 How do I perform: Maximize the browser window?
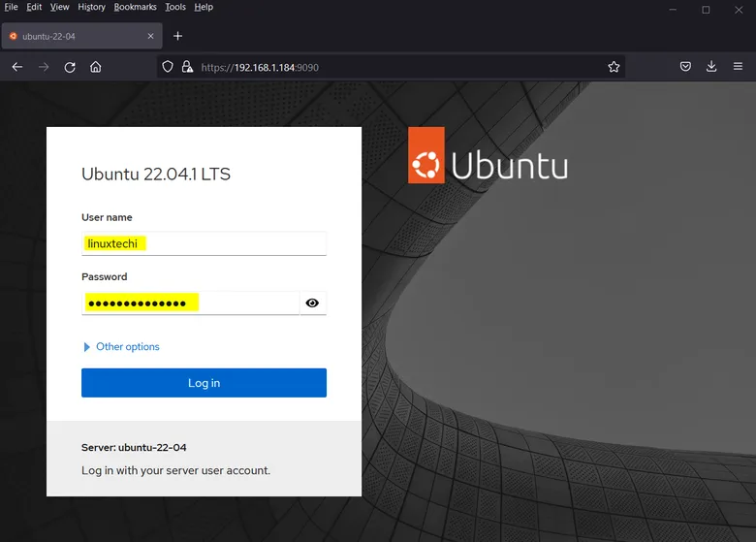coord(706,10)
